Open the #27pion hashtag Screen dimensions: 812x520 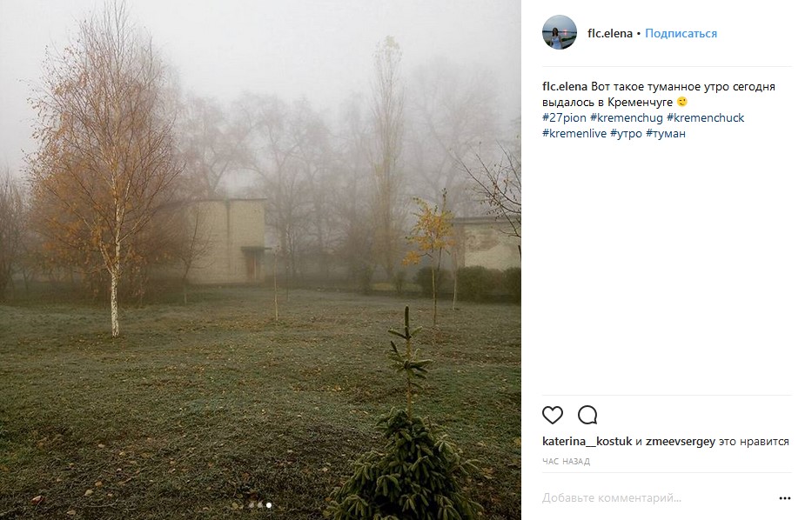click(x=564, y=118)
